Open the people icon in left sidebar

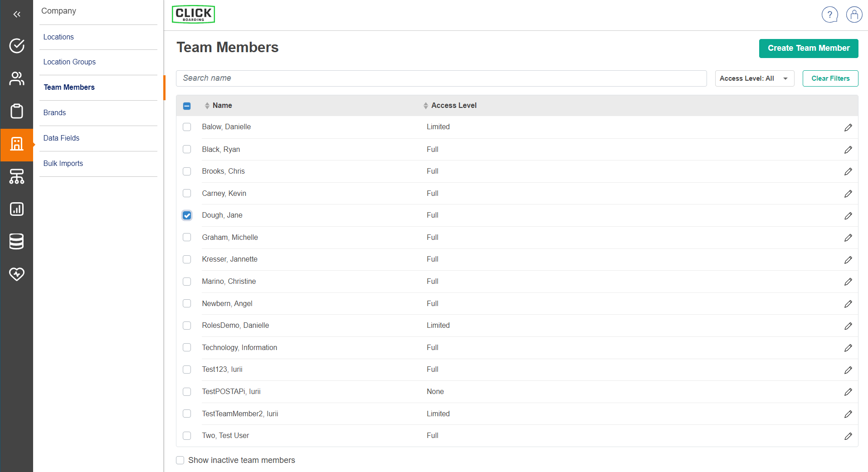(x=17, y=78)
